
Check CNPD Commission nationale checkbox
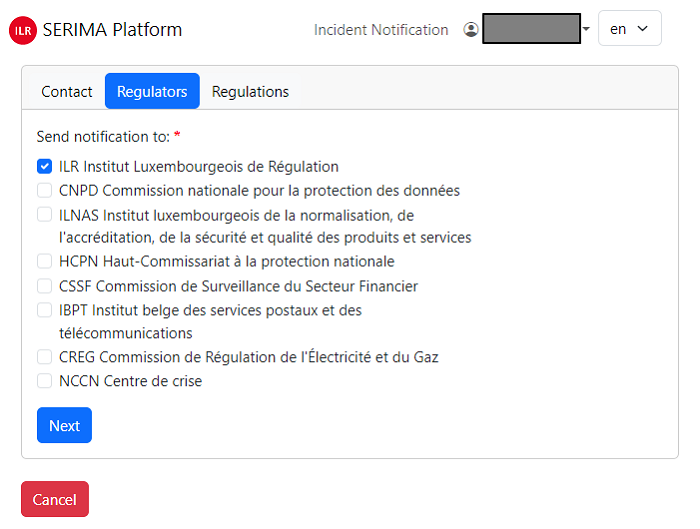coord(44,190)
